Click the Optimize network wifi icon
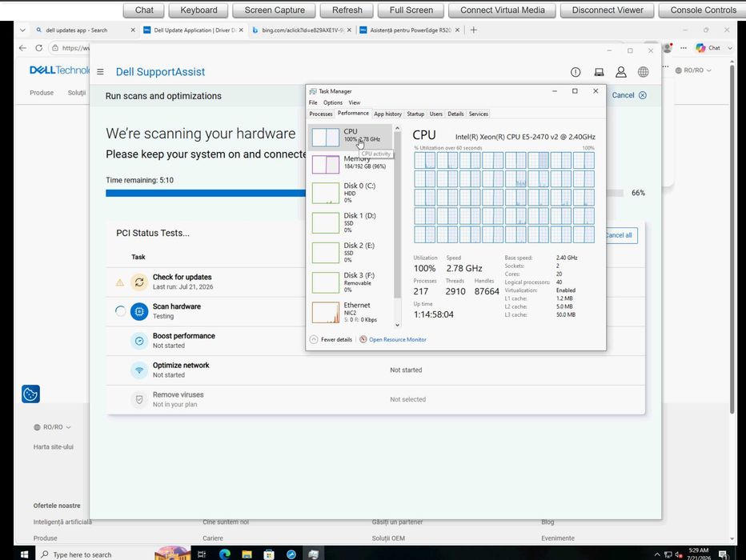Viewport: 746px width, 560px height. click(139, 370)
